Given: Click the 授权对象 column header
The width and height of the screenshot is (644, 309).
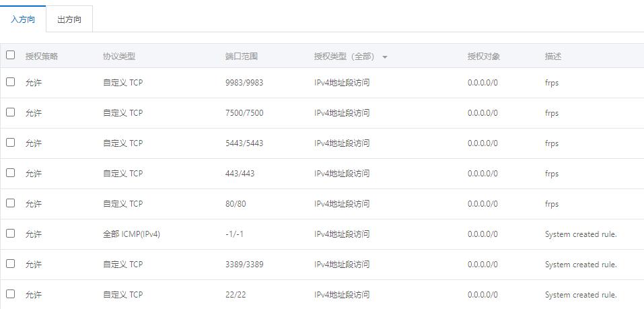Looking at the screenshot, I should (x=484, y=57).
